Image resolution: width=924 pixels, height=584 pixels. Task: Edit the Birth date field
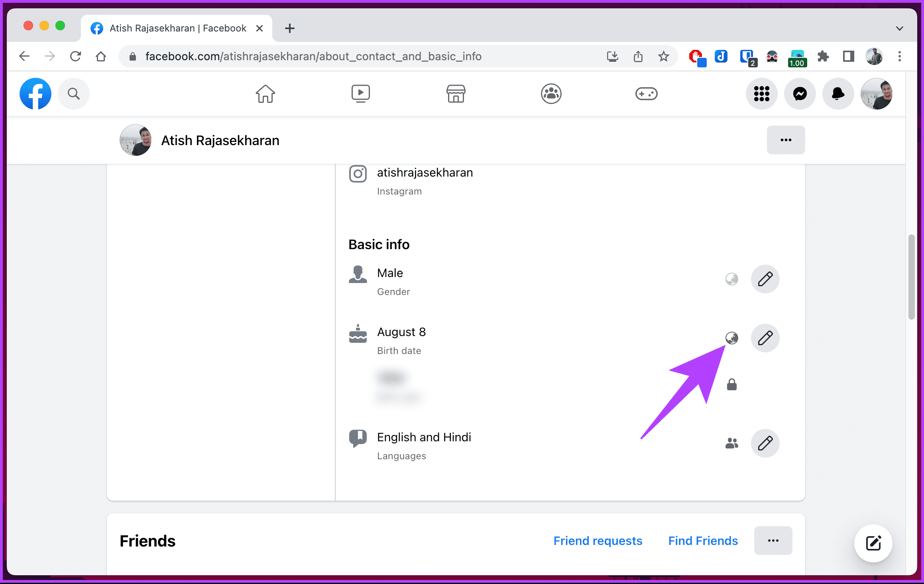tap(765, 338)
